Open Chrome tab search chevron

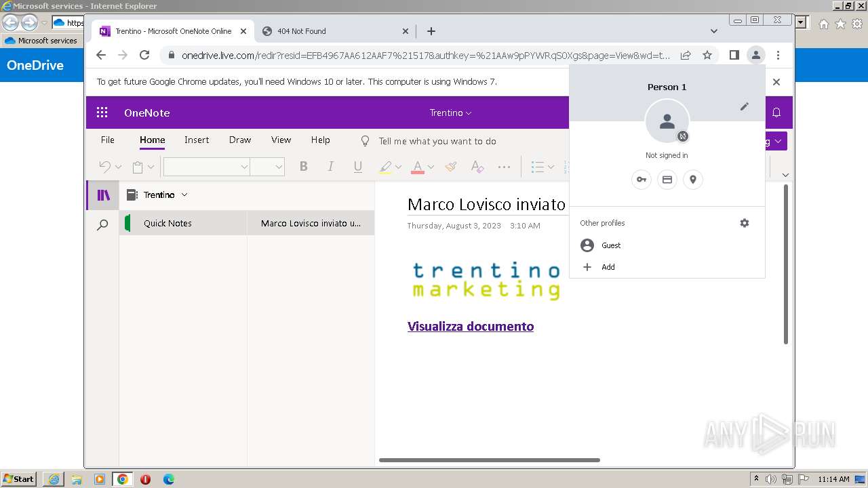tap(713, 31)
